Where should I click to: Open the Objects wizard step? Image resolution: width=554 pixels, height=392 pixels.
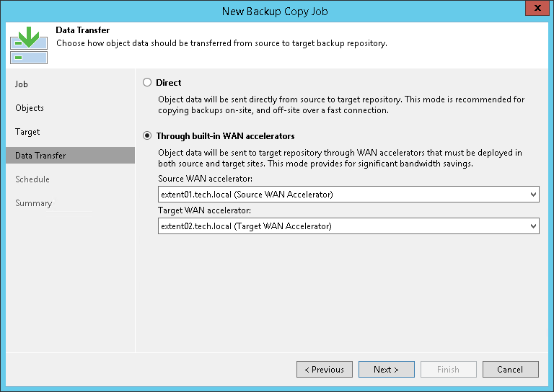(x=30, y=108)
